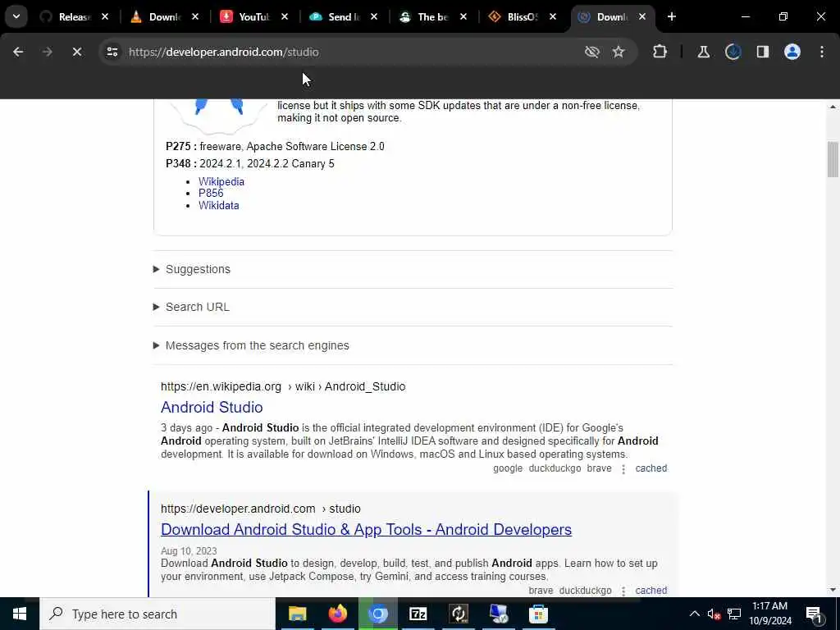The height and width of the screenshot is (630, 840).
Task: Open options dots for Wikipedia result
Action: coord(623,468)
